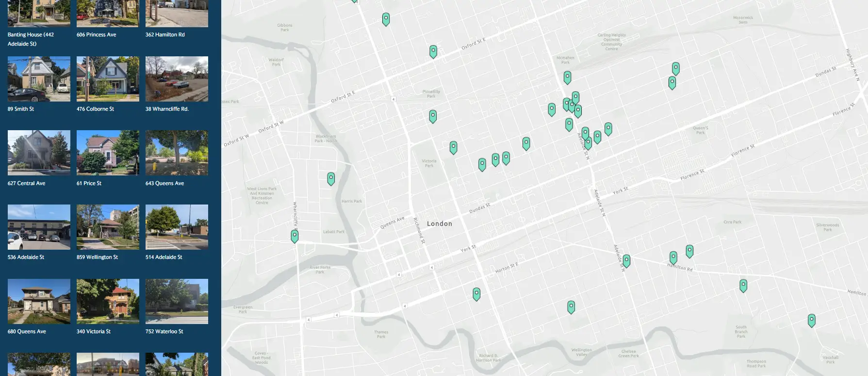Open the "362 Hamilton Rd" caption link

point(165,34)
